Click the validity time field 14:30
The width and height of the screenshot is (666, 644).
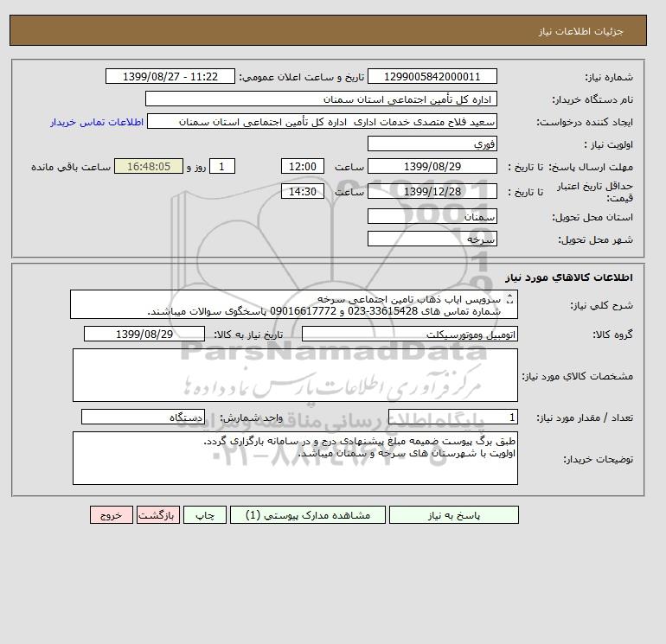[303, 191]
